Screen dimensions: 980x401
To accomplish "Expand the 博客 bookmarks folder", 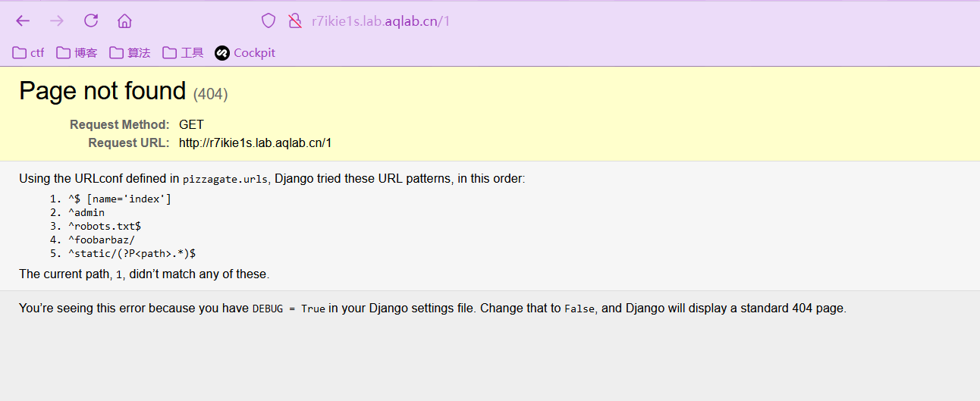I will tap(77, 52).
